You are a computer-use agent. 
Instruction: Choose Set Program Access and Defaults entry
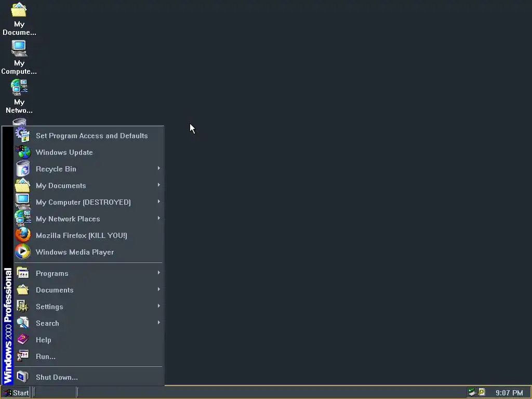coord(88,136)
